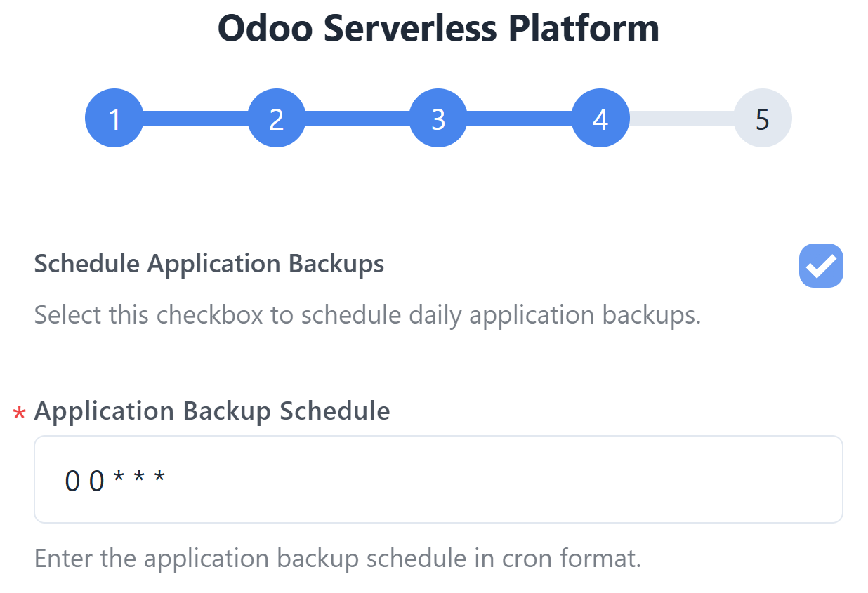Click the Application Backup Schedule label

(212, 411)
